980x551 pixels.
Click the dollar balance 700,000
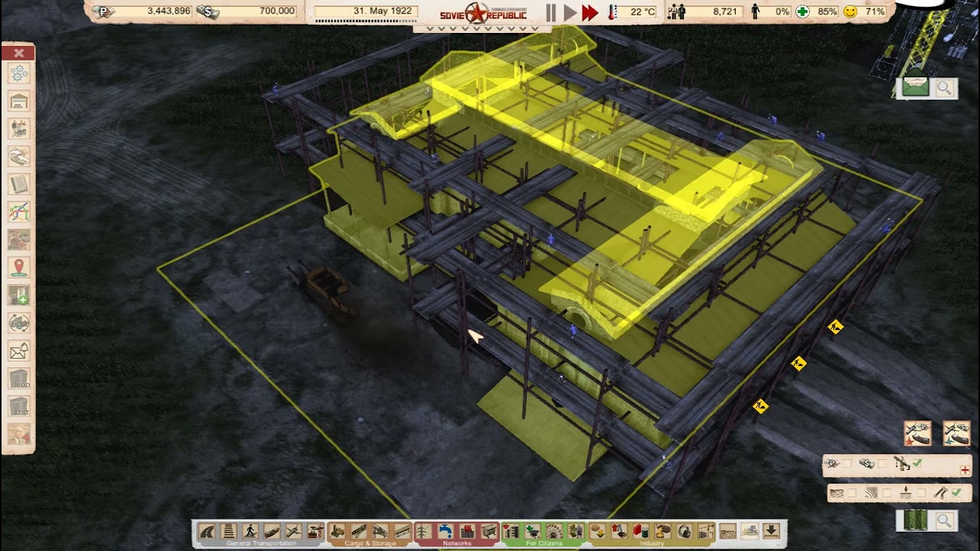[276, 11]
